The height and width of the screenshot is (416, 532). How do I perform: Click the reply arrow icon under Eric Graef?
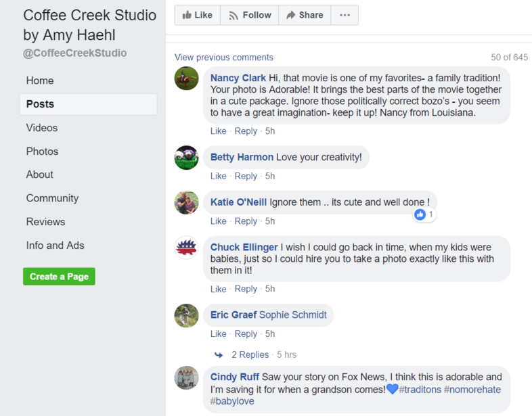tap(219, 355)
